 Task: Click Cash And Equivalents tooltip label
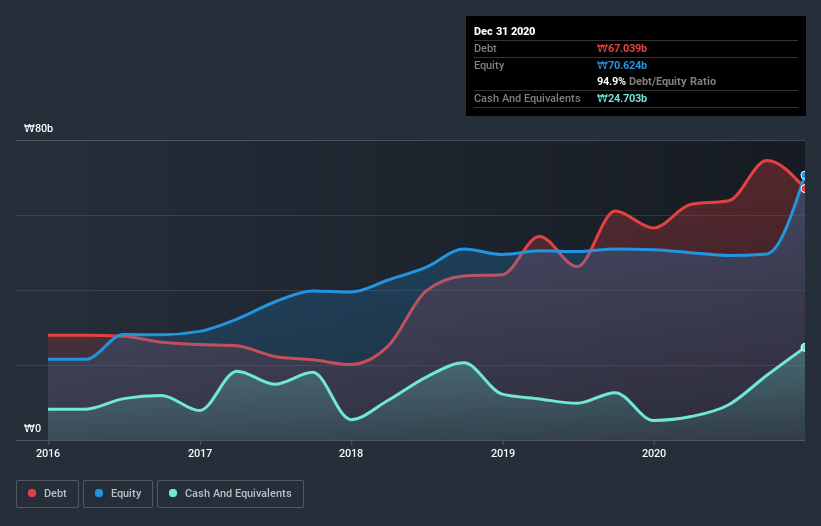[x=527, y=98]
